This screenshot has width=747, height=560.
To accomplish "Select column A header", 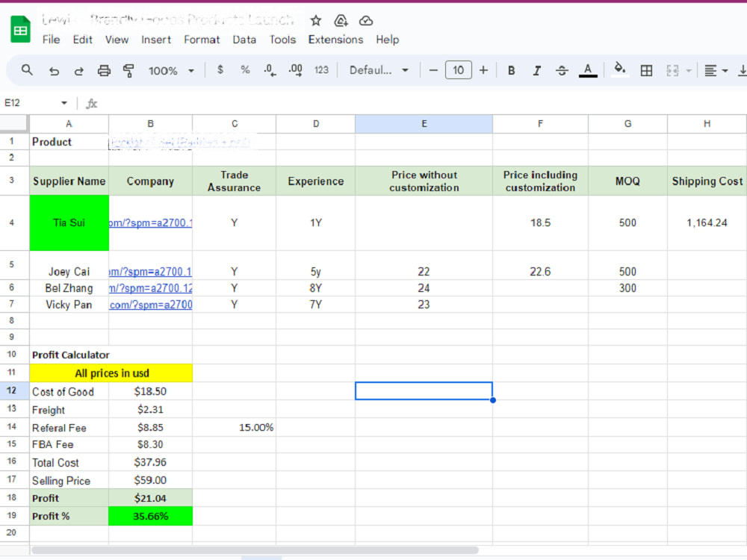I will (x=69, y=124).
